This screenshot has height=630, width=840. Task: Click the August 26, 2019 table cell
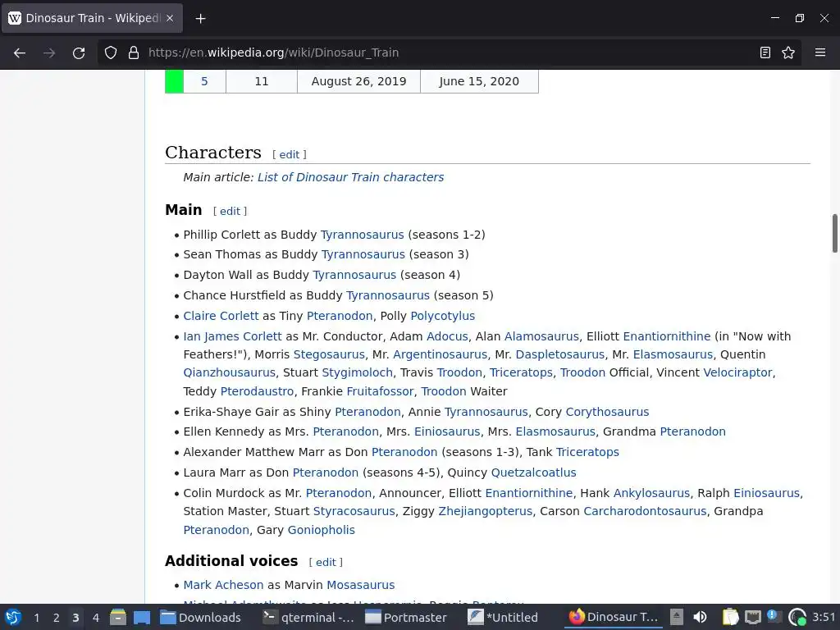click(359, 81)
